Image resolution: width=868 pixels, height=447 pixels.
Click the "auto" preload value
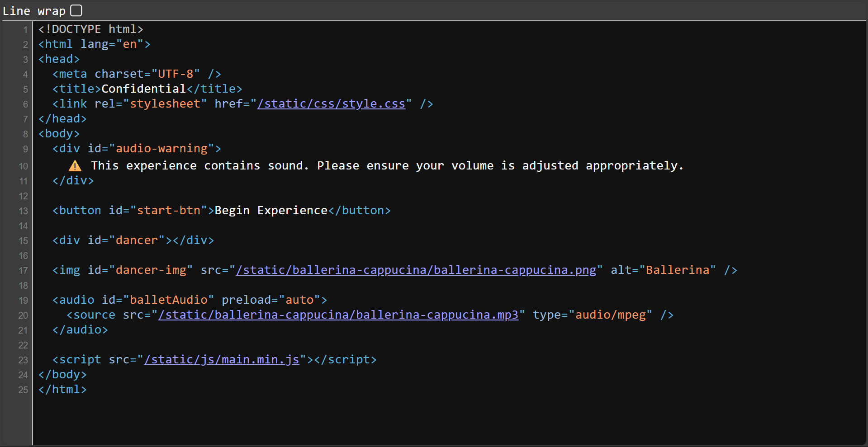(299, 300)
